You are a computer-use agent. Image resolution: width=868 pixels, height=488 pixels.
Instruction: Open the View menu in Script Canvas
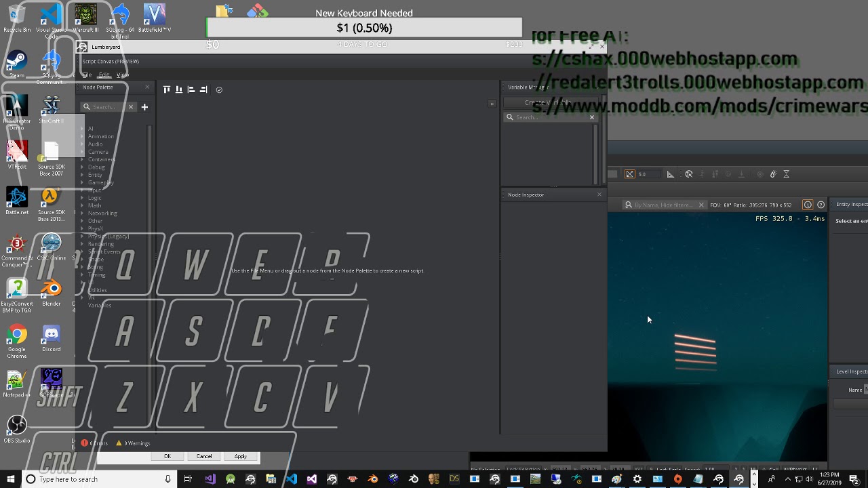122,75
